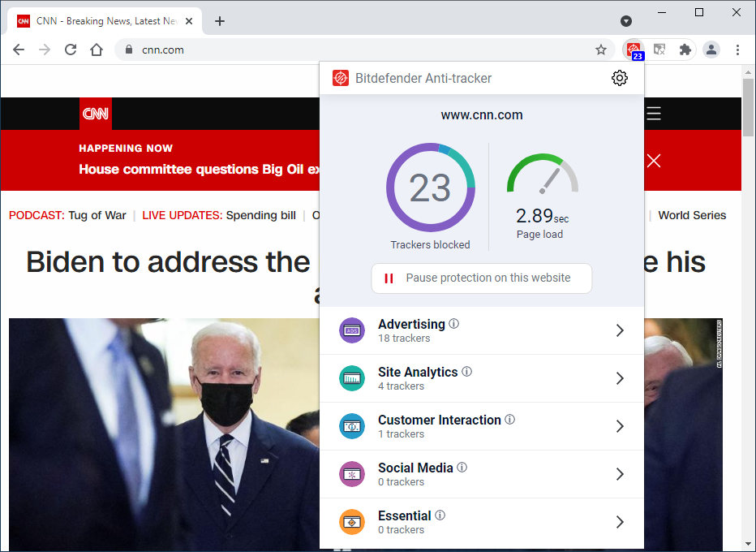Pause protection on this website
756x552 pixels.
point(481,278)
